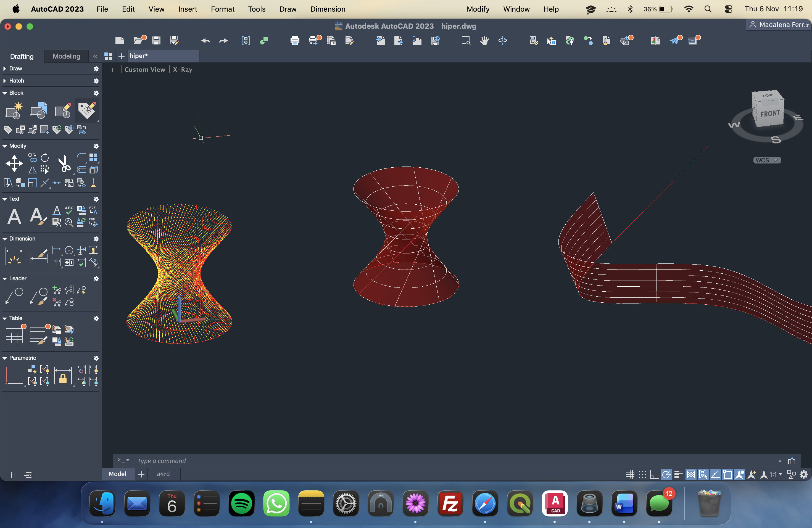This screenshot has width=812, height=528.
Task: Activate the Pan hand tool
Action: (484, 41)
